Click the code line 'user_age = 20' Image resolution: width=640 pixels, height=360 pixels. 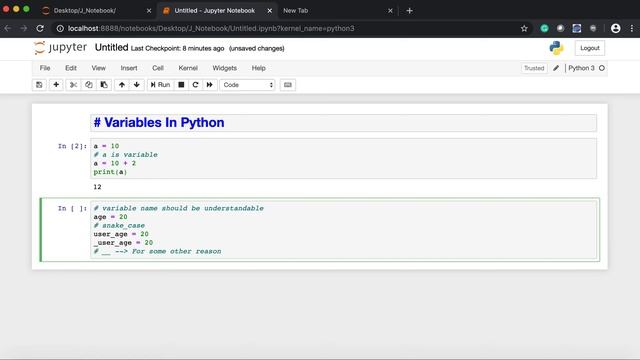(121, 234)
